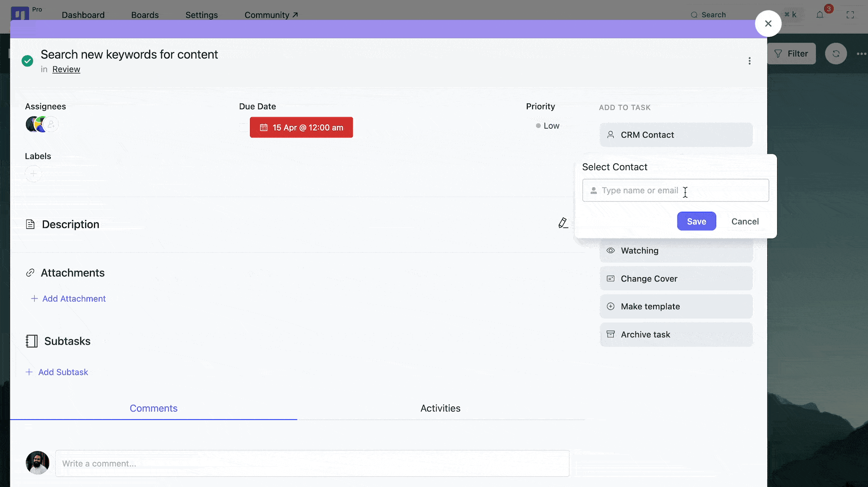Click the three-dot more options icon
This screenshot has width=868, height=487.
tap(750, 61)
